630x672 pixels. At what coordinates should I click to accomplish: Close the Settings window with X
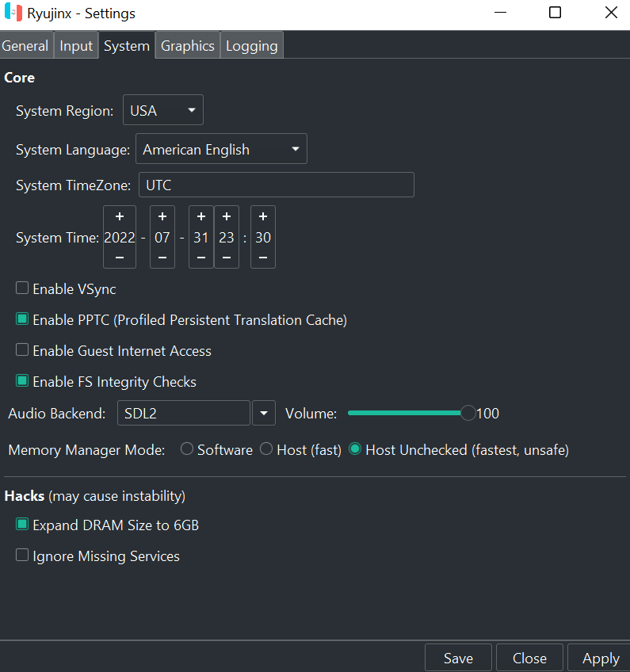pyautogui.click(x=611, y=13)
